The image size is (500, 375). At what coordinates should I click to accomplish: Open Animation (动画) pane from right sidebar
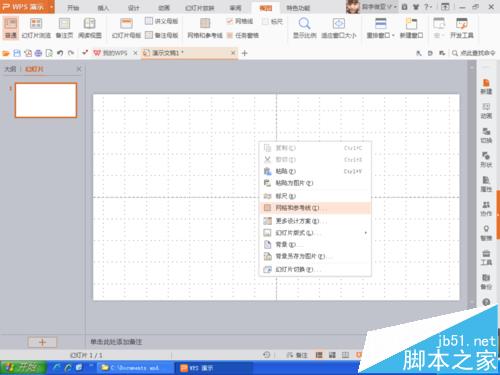point(486,111)
